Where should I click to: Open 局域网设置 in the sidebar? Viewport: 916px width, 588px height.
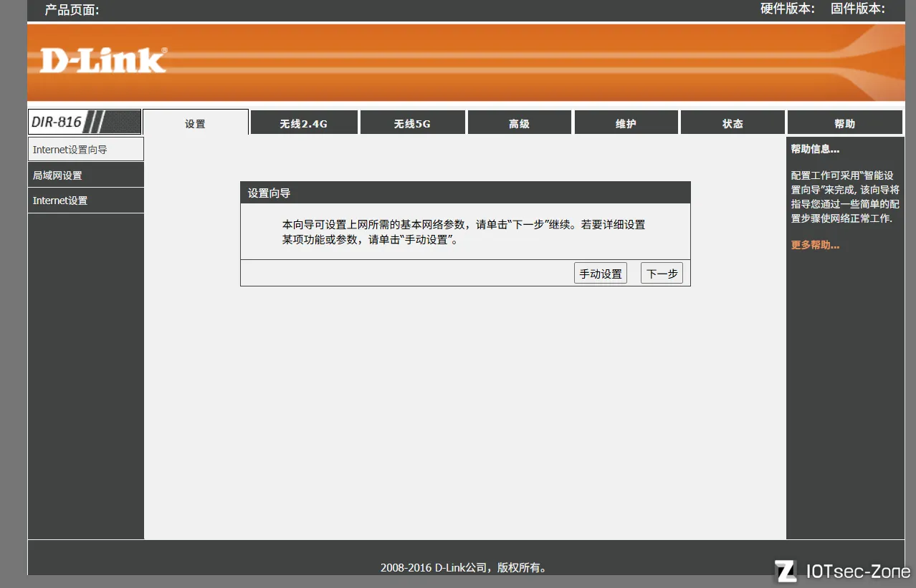click(86, 175)
